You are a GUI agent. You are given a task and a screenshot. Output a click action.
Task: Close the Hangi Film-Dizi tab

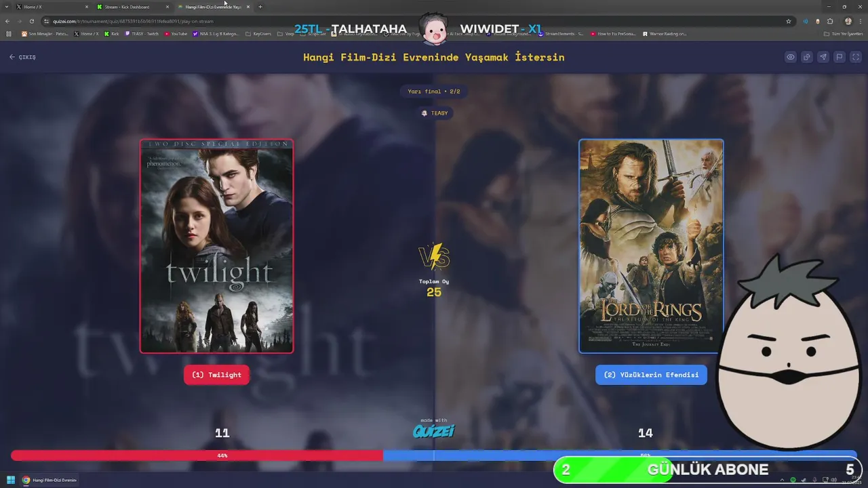[x=248, y=7]
